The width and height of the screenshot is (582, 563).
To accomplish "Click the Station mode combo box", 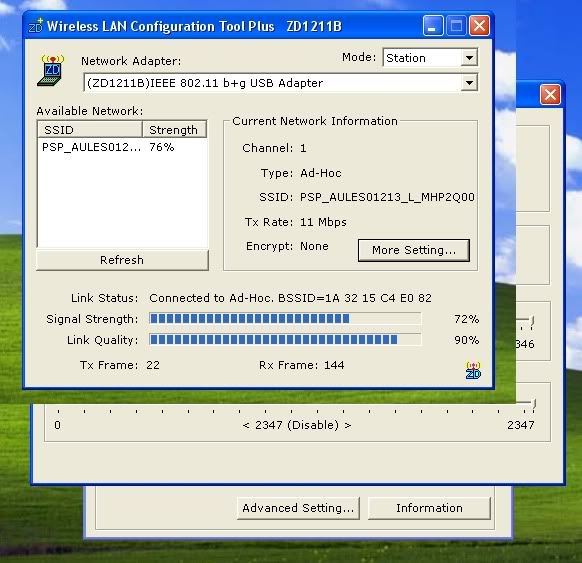I will 430,58.
